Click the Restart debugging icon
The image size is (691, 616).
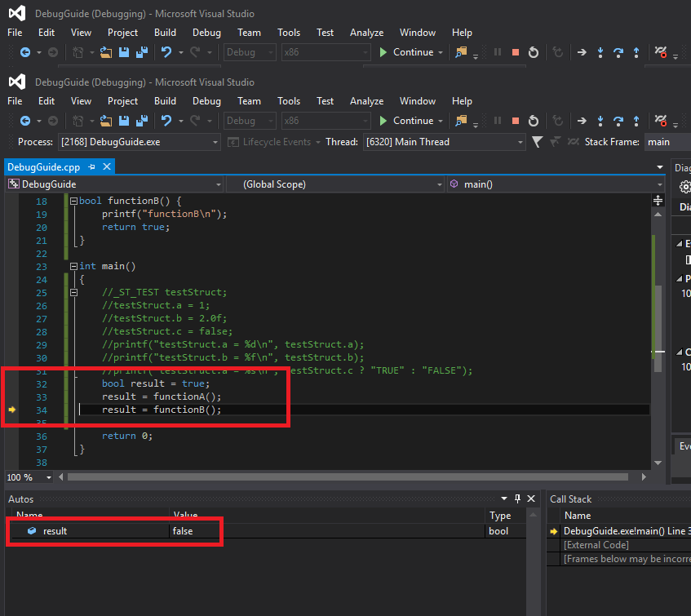click(534, 120)
